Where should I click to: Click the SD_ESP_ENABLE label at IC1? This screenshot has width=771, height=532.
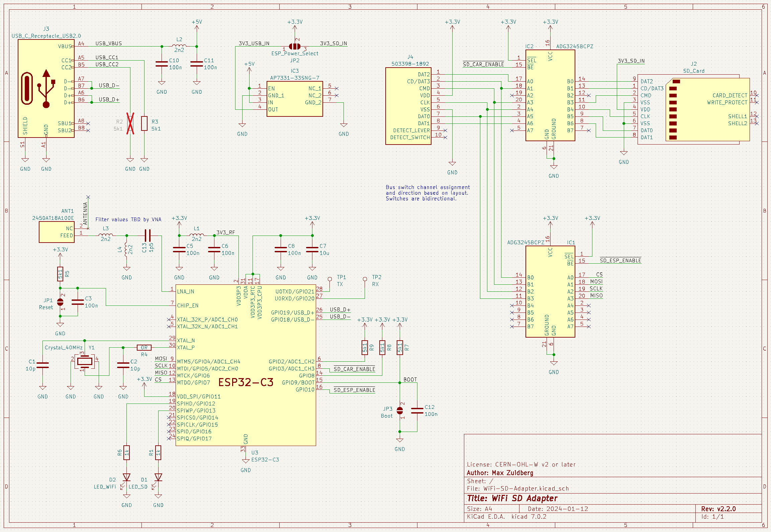[x=620, y=260]
